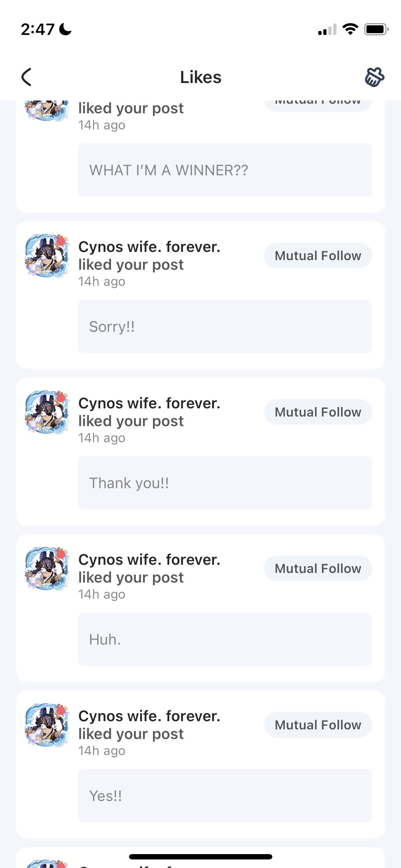Screen dimensions: 401x868
Task: Tap the clear notifications broom icon
Action: [374, 77]
